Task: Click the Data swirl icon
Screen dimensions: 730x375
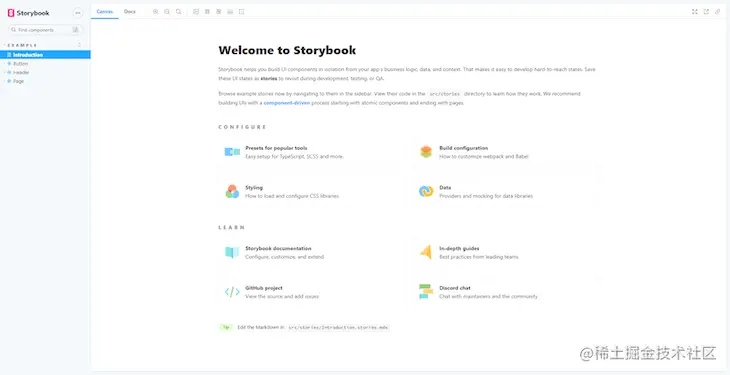Action: (x=426, y=191)
